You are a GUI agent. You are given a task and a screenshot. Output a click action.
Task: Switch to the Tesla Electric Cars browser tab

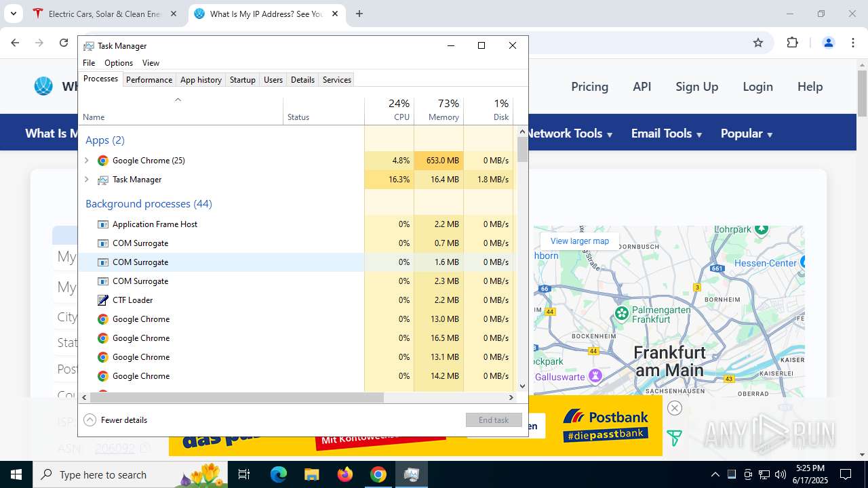pyautogui.click(x=106, y=14)
